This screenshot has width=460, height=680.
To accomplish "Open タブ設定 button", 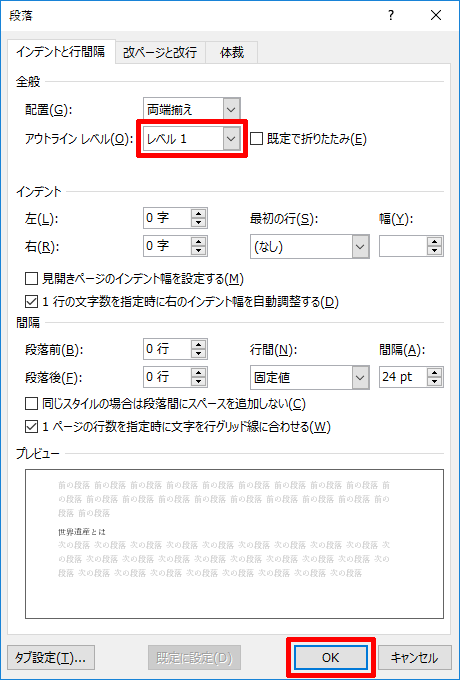I will (x=51, y=657).
